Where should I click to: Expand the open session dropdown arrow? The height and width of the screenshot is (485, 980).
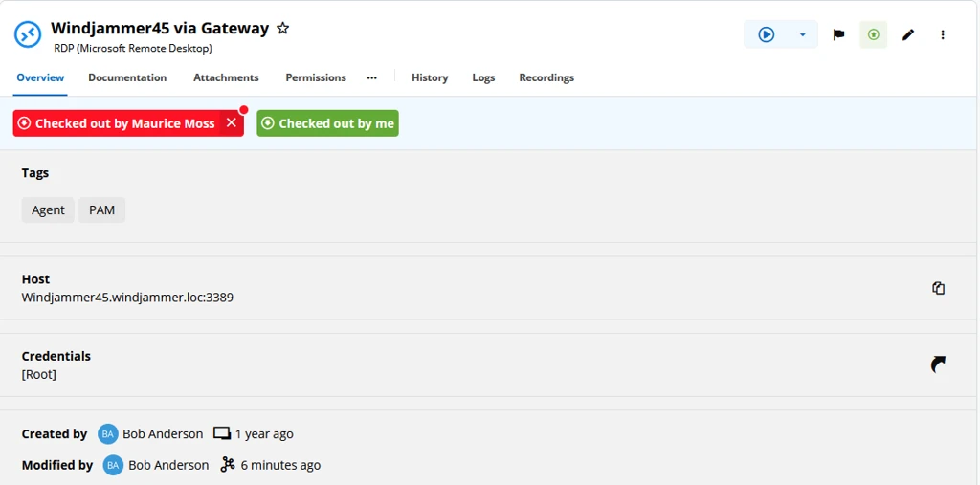click(803, 34)
